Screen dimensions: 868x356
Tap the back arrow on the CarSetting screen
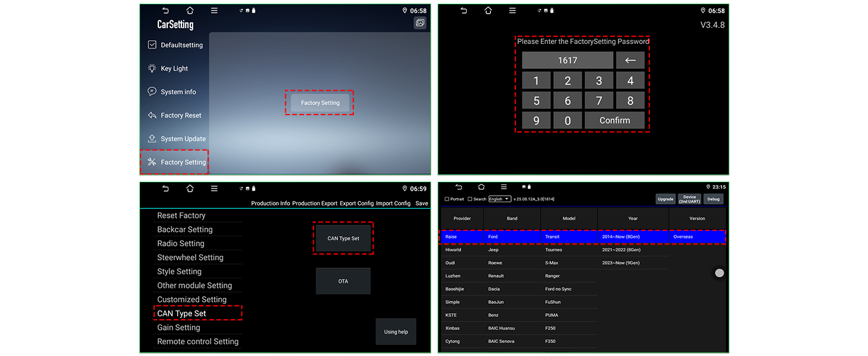click(x=165, y=11)
